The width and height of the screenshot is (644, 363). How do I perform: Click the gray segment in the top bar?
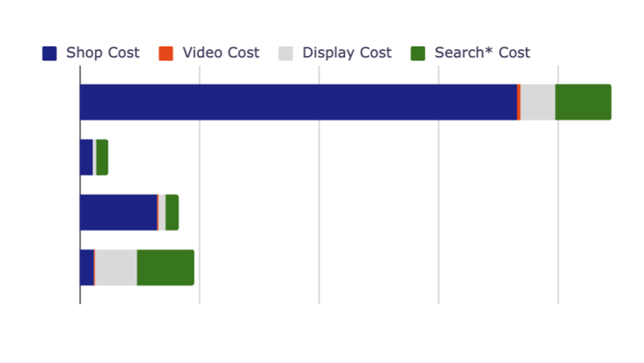tap(537, 102)
